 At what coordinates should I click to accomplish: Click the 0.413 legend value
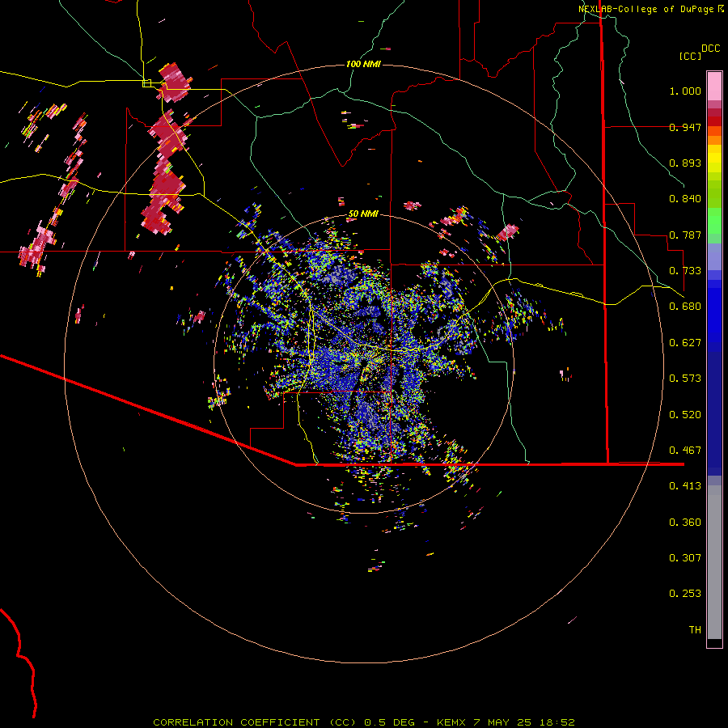point(685,486)
